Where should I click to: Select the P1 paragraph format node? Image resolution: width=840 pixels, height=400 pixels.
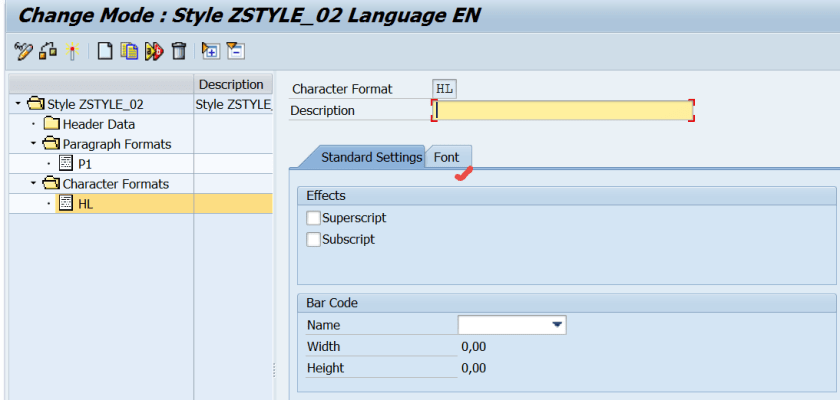[x=84, y=164]
